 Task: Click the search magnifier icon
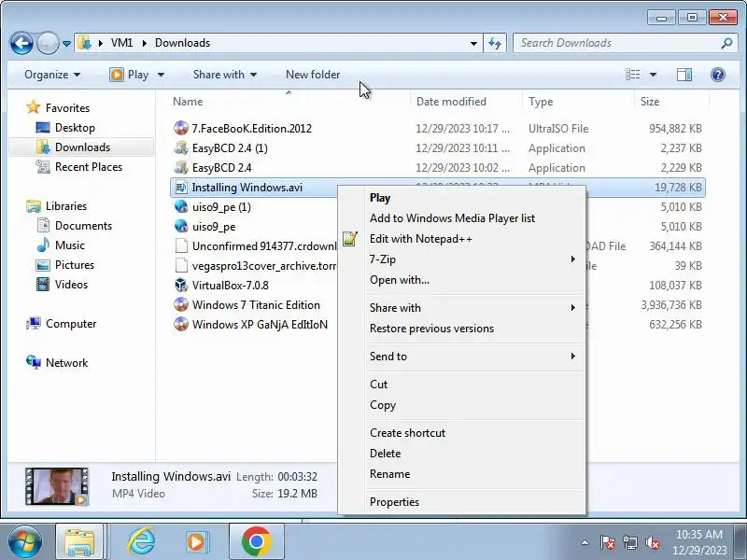pos(726,43)
